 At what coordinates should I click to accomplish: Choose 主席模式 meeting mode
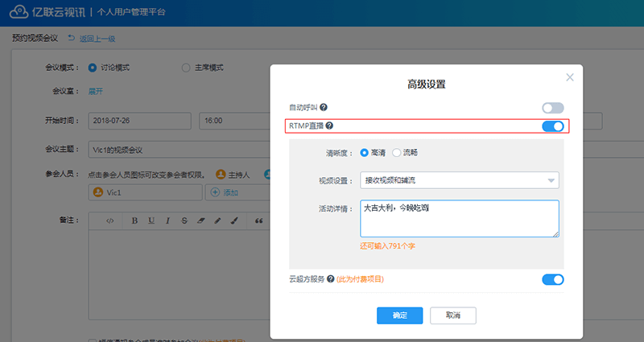pos(186,68)
